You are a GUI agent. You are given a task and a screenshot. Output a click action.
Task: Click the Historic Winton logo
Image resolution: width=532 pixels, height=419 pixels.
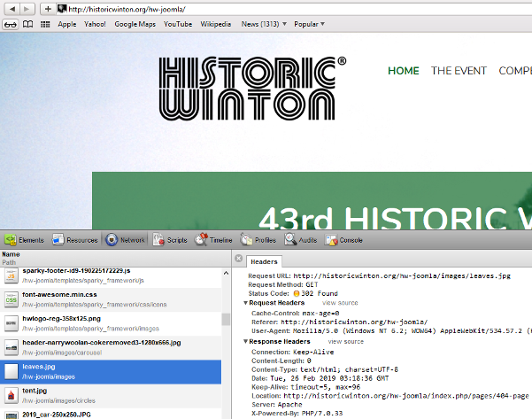(252, 89)
